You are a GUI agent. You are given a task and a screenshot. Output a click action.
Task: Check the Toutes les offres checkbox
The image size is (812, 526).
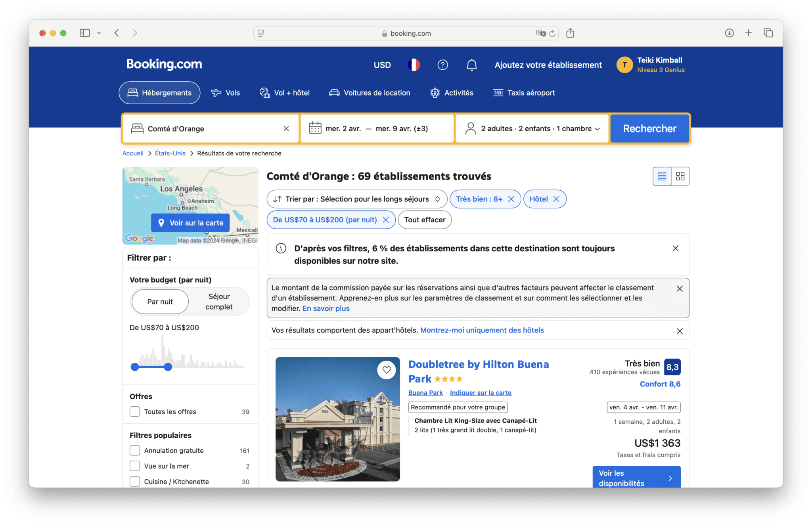(x=135, y=411)
